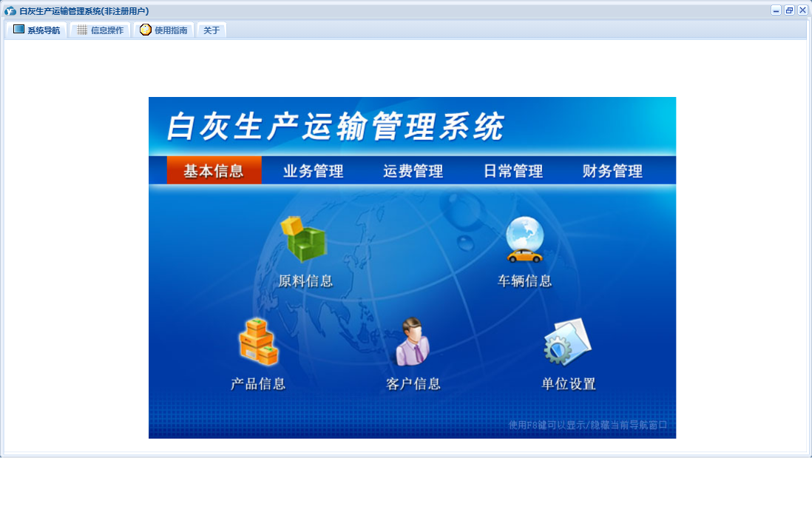Screen dimensions: 812x530
Task: Open the 系统导航 menu
Action: 37,30
